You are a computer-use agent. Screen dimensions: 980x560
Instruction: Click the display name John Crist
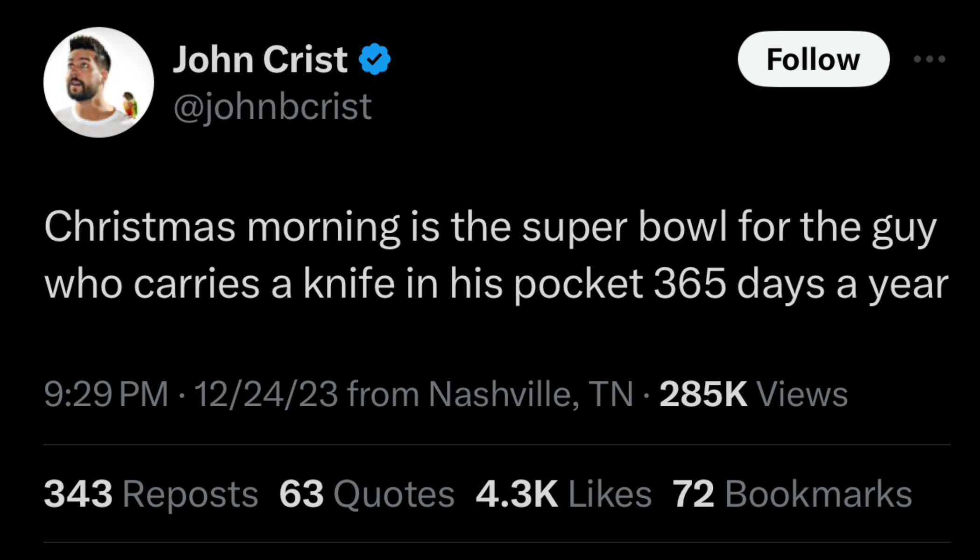(260, 59)
